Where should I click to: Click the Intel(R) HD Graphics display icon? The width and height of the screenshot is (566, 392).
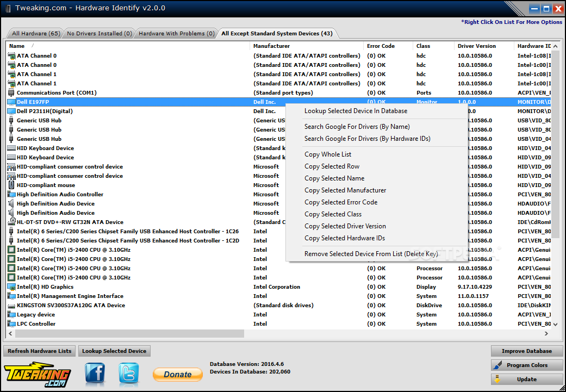(11, 287)
